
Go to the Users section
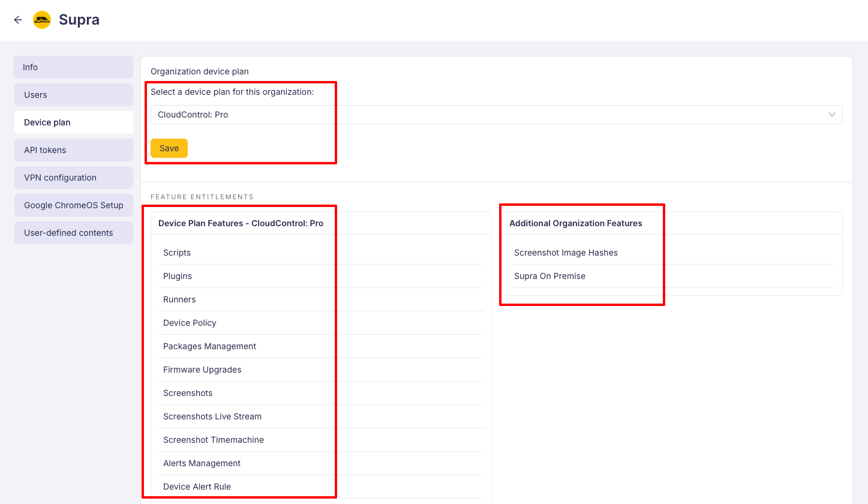[73, 95]
